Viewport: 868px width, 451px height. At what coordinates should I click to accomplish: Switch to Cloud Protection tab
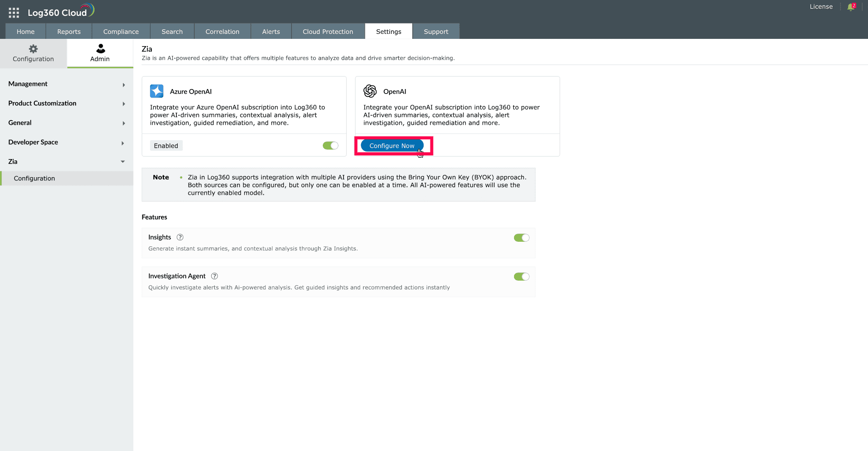click(x=328, y=32)
